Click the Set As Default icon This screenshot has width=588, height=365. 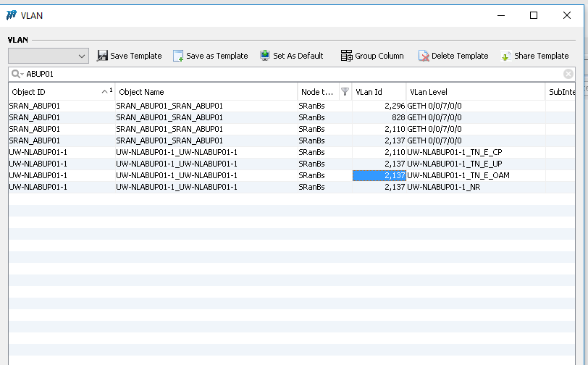click(265, 56)
